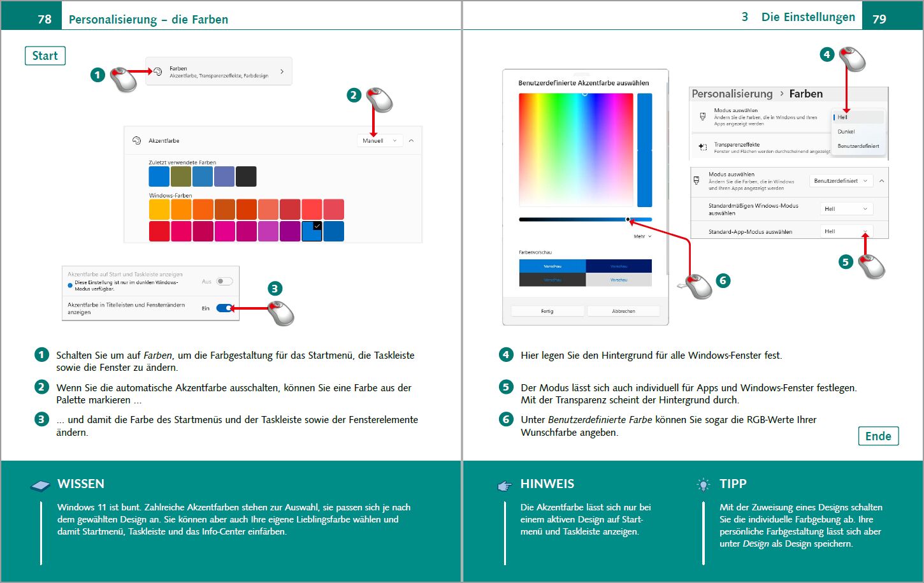Click inside the rainbow color spectrum field

pyautogui.click(x=576, y=150)
